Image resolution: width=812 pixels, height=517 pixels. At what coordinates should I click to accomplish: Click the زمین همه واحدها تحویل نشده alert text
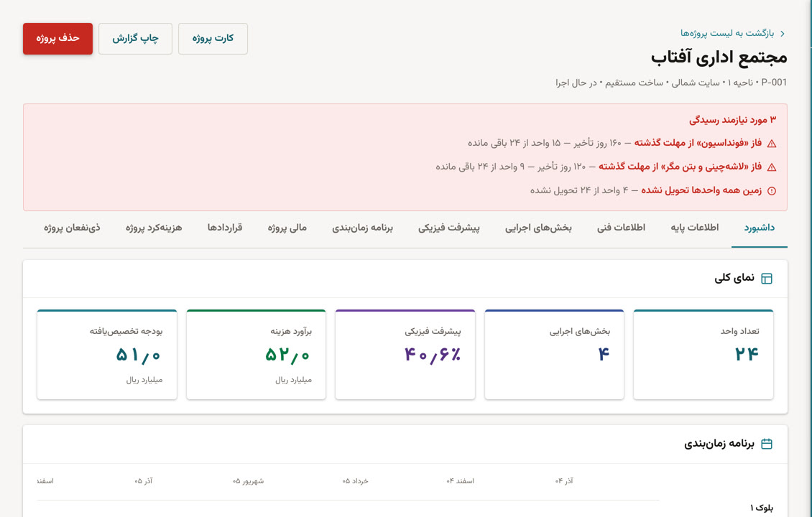point(701,190)
